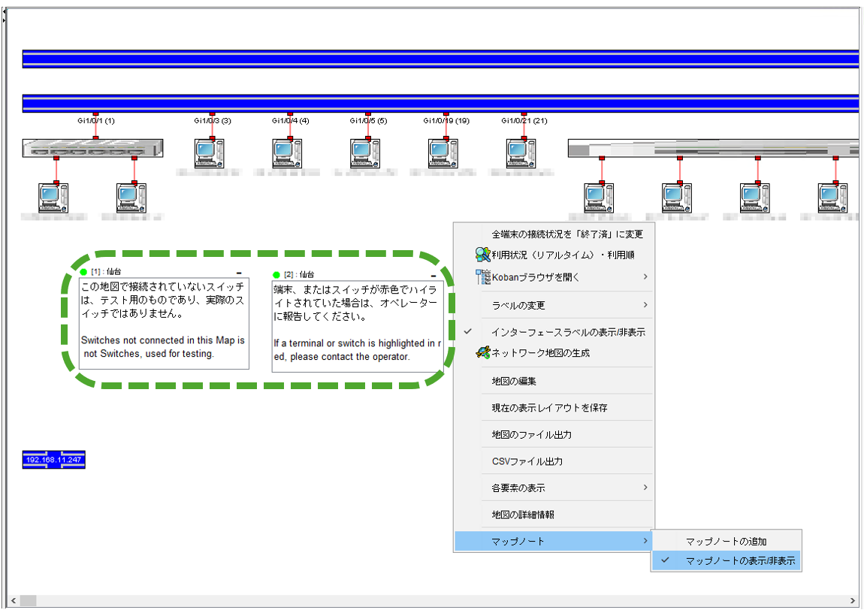Click the horizontal scrollbar left arrow
The image size is (867, 616).
coord(14,600)
